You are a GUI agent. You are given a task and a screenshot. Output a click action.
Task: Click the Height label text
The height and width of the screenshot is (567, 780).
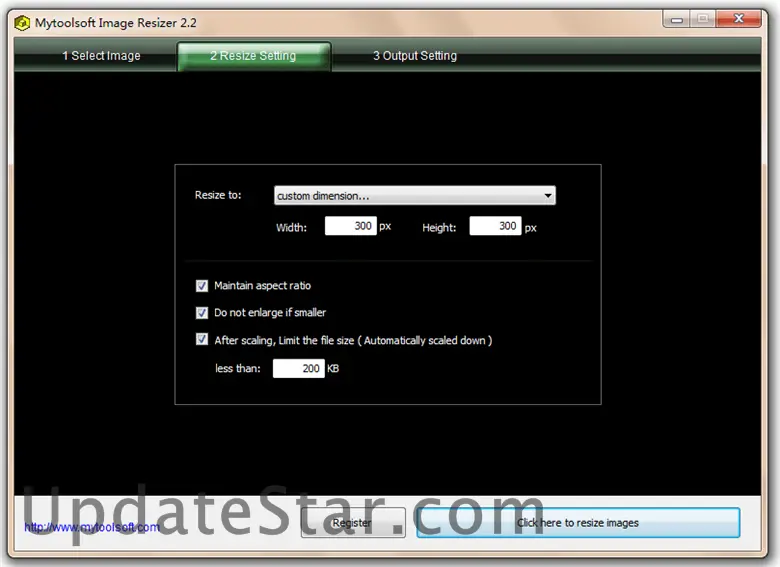pyautogui.click(x=439, y=228)
